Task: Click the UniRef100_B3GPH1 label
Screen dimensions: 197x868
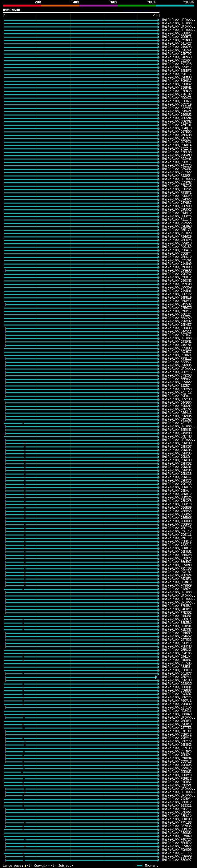Action: pyautogui.click(x=176, y=87)
